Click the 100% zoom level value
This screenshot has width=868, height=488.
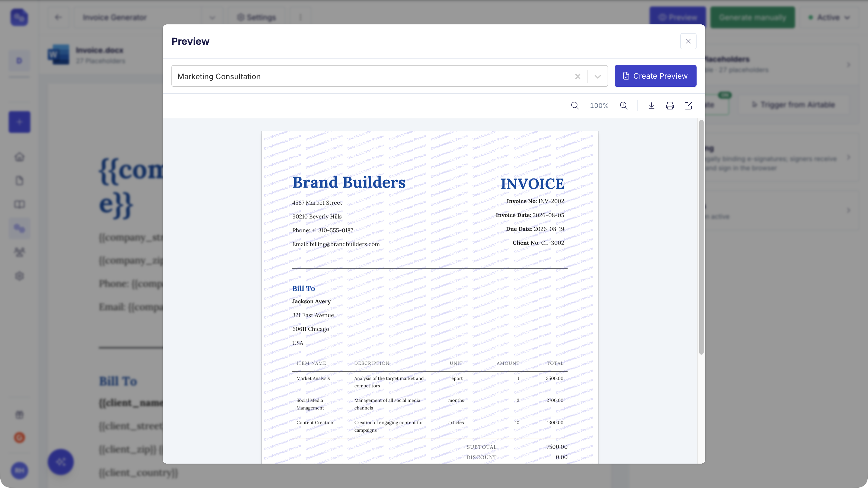(599, 106)
